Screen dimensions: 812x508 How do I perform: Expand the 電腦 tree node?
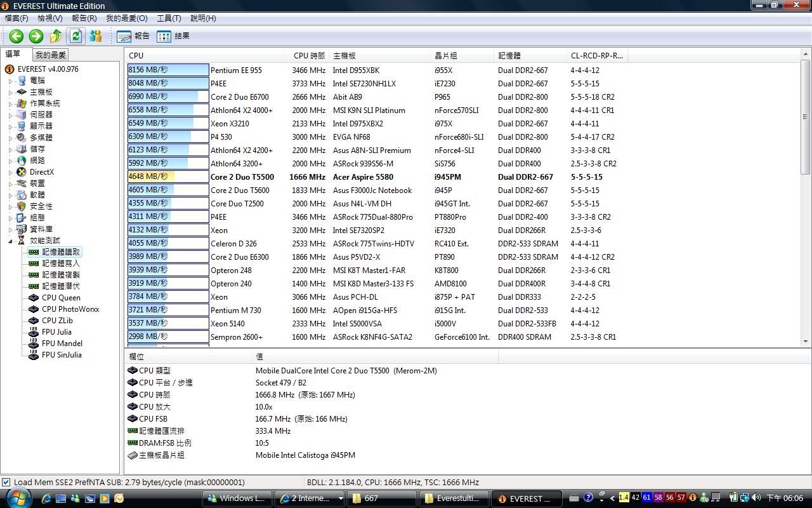point(11,81)
